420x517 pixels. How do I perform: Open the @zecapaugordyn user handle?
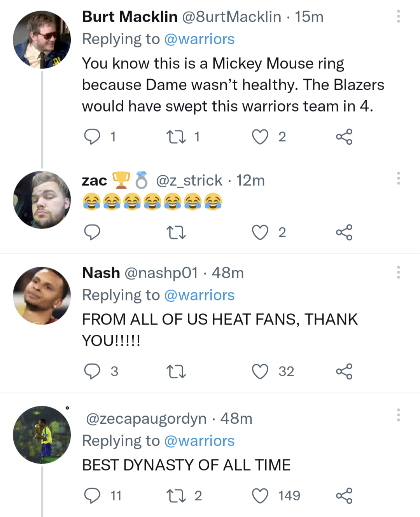tap(146, 419)
